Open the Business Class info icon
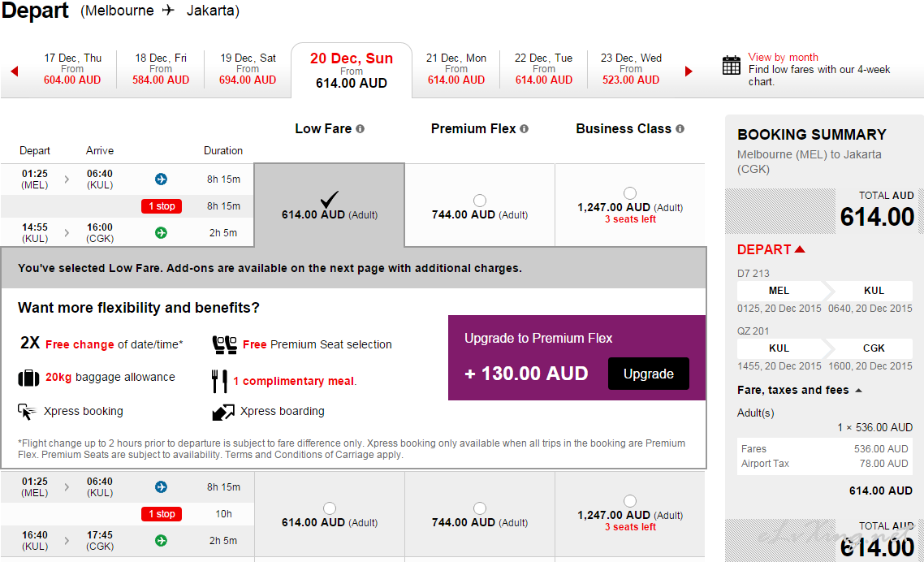This screenshot has height=562, width=924. (x=680, y=129)
